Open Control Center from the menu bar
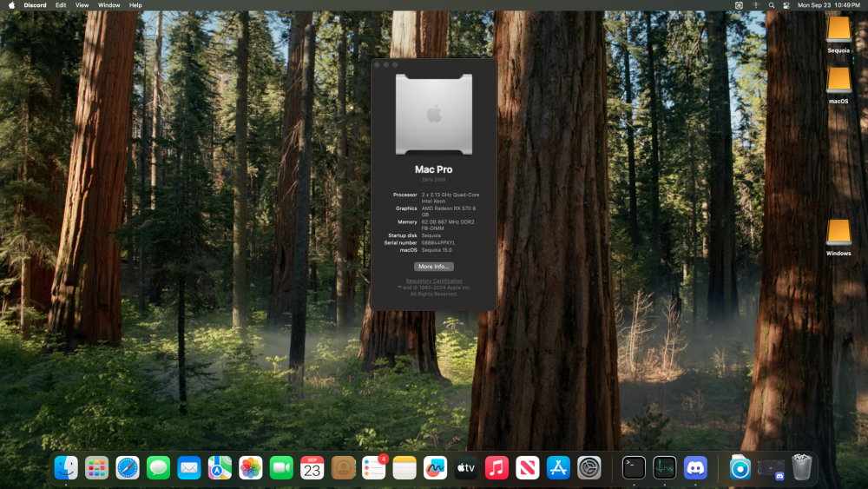The height and width of the screenshot is (489, 868). tap(786, 5)
